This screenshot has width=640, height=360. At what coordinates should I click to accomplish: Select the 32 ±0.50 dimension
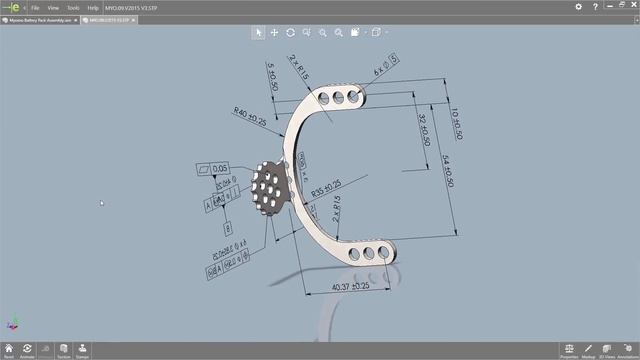(x=424, y=130)
